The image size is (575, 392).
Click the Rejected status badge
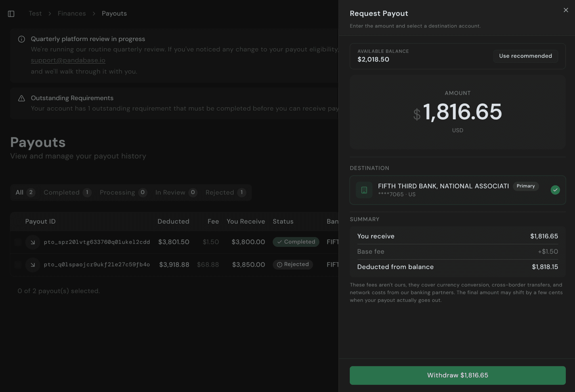pos(293,264)
